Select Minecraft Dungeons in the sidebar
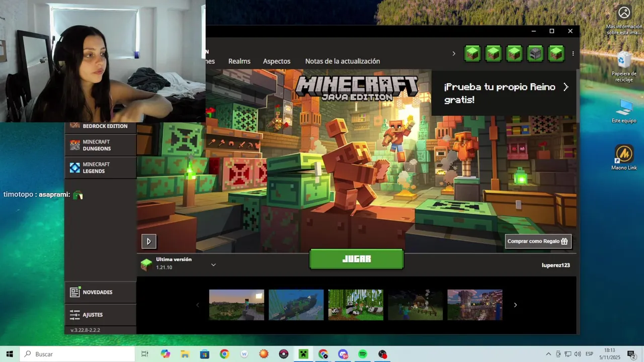 pyautogui.click(x=101, y=145)
